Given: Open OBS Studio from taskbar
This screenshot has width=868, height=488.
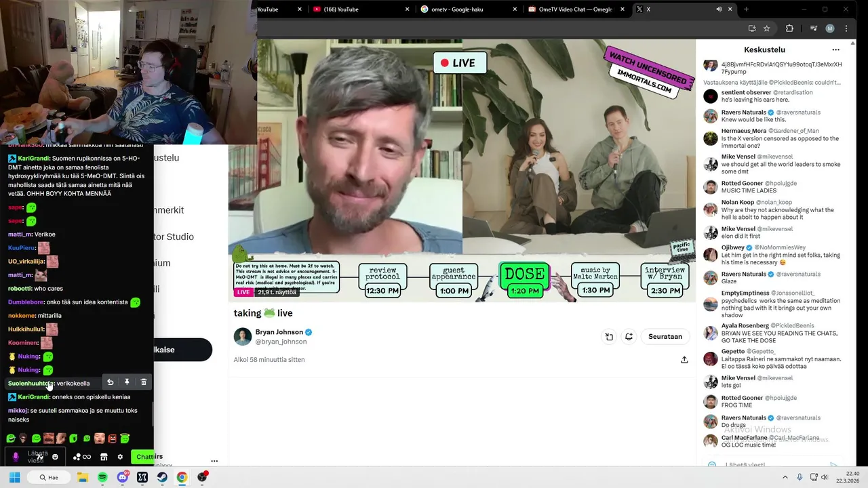Looking at the screenshot, I should (202, 477).
